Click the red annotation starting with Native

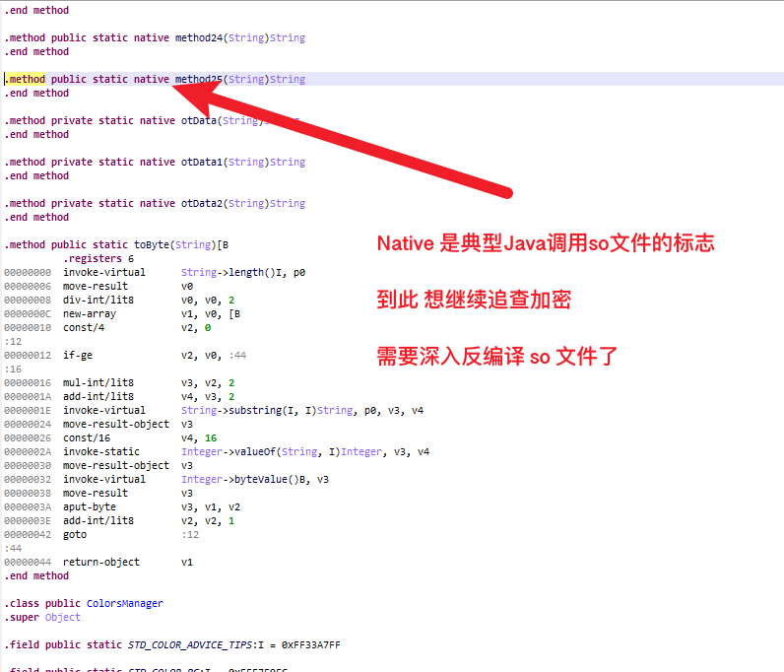point(545,243)
